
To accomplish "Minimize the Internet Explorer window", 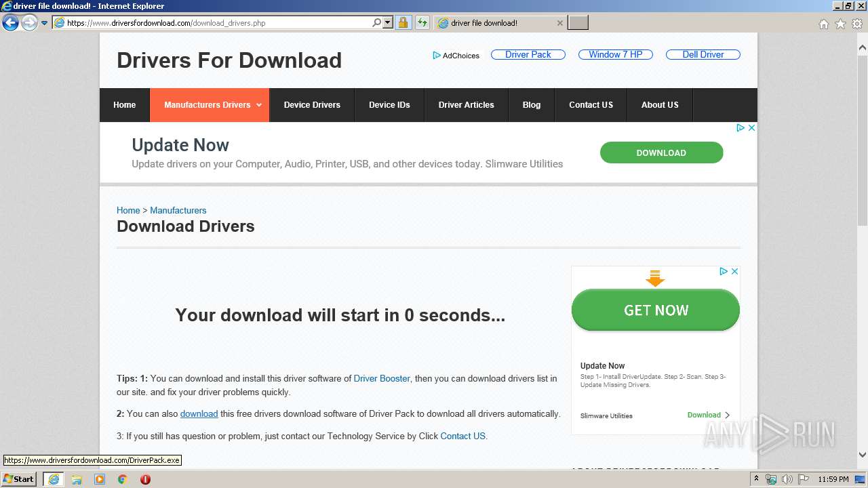I will 837,6.
